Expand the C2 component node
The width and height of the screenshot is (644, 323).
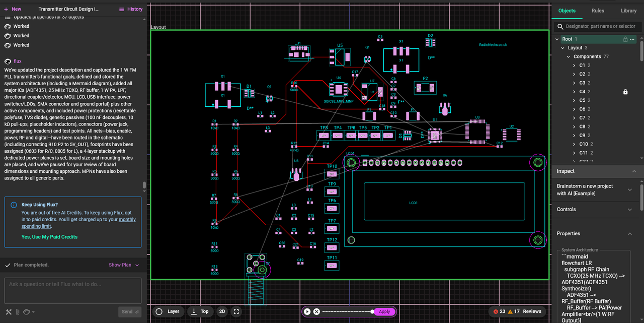[575, 74]
